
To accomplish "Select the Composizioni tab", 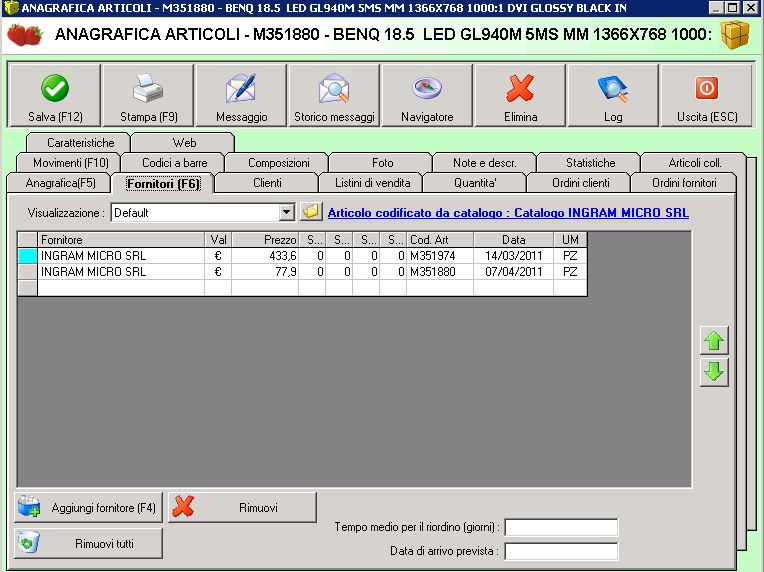I will [x=279, y=163].
